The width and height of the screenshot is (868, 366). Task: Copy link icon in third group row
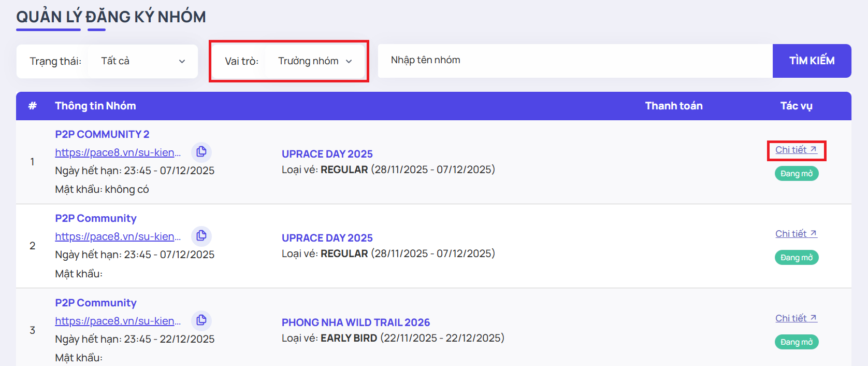[x=201, y=320]
